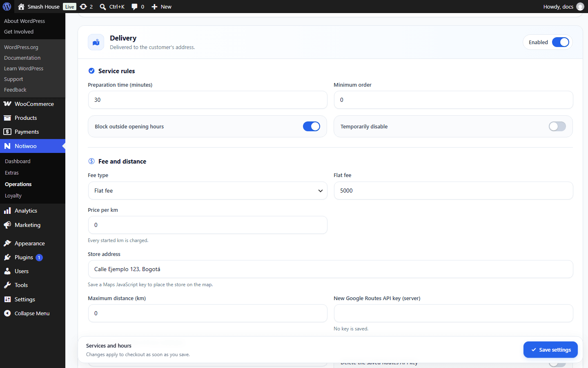Viewport: 588px width, 368px height.
Task: Click the Analytics bar chart icon
Action: coord(7,211)
